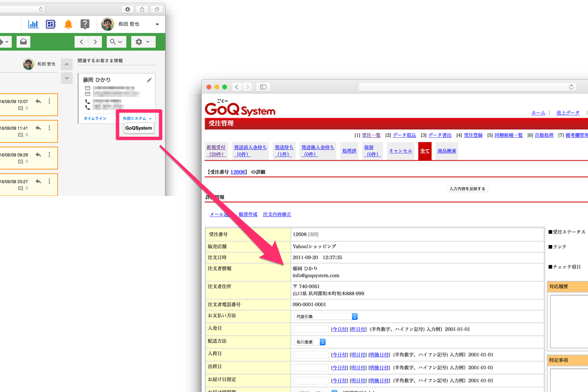588x392 pixels.
Task: Click 明後日付 link in 入荷日 row
Action: click(380, 355)
